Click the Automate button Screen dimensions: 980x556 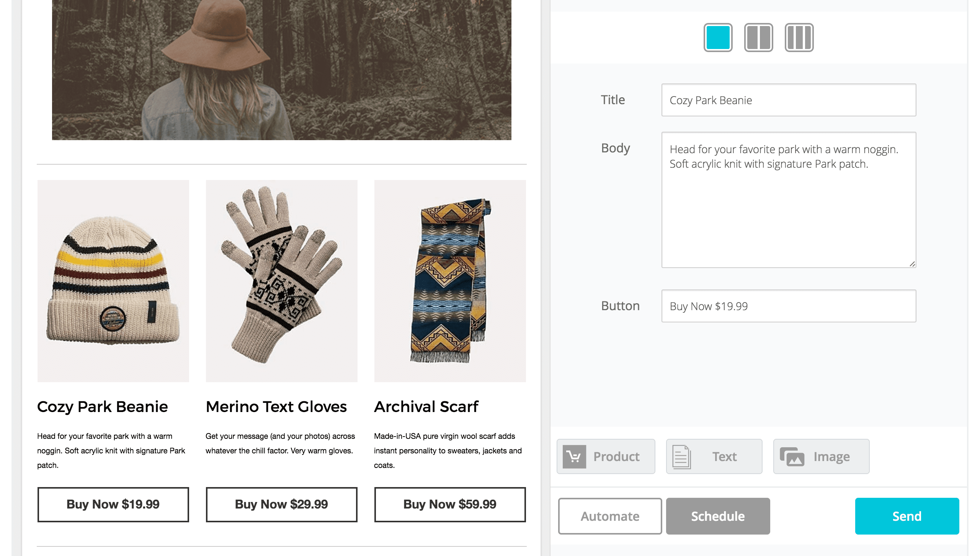[x=610, y=516]
